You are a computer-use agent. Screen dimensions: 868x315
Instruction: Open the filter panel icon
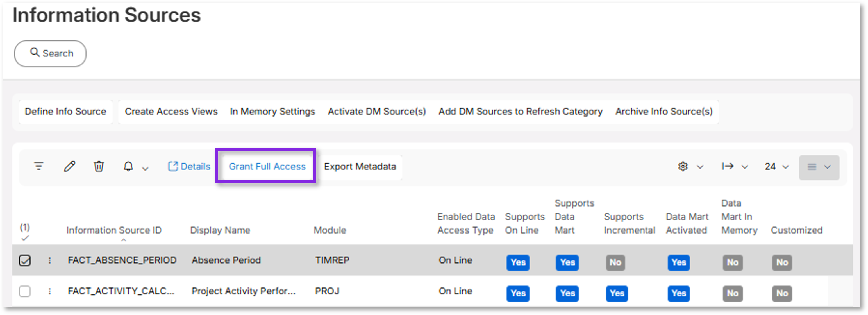(x=39, y=166)
